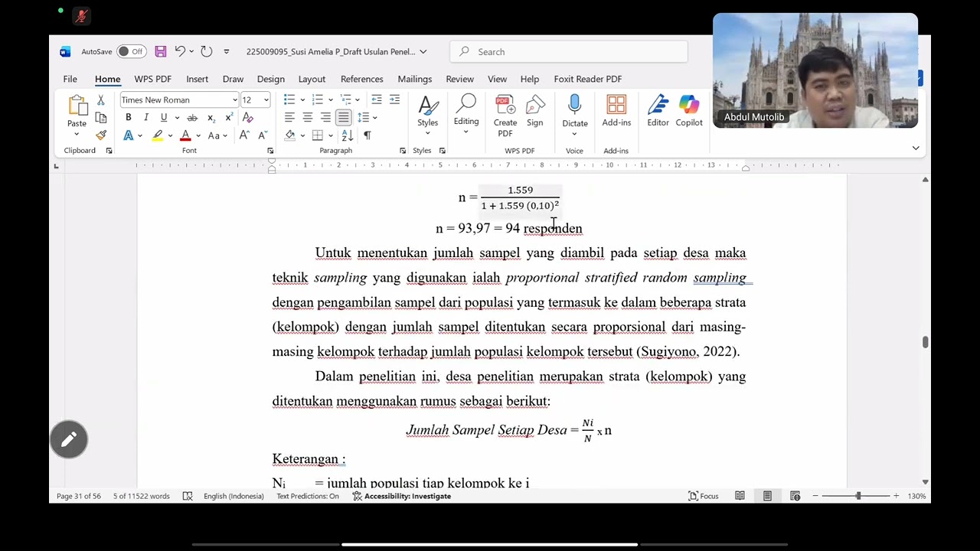Collapse the ribbon with chevron
Viewport: 980px width, 551px height.
915,148
